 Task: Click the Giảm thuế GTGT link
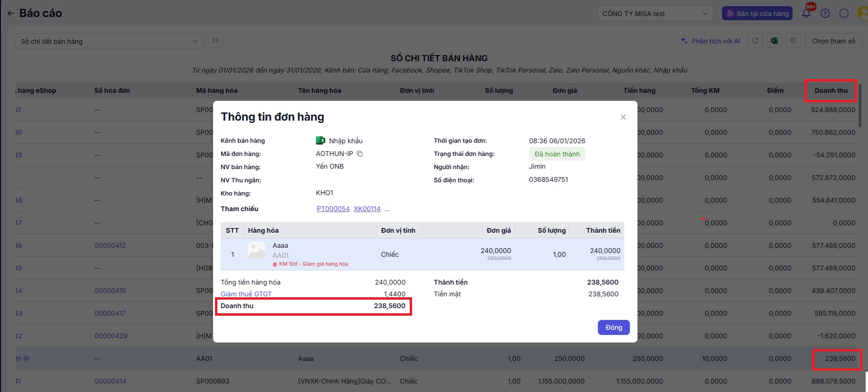246,294
